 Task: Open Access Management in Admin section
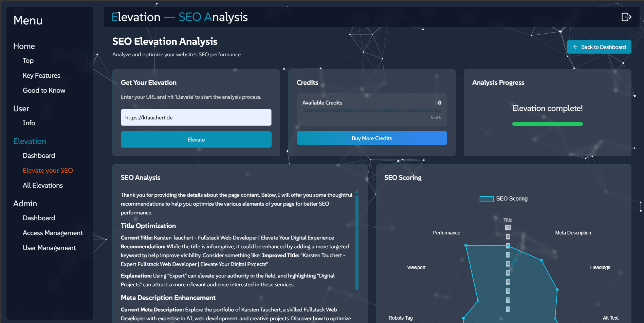(53, 233)
